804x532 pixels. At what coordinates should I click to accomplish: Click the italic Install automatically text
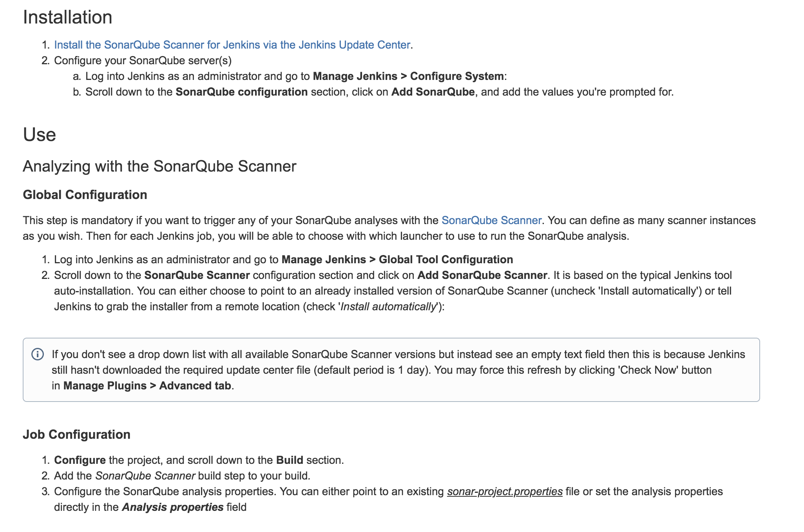click(x=388, y=307)
